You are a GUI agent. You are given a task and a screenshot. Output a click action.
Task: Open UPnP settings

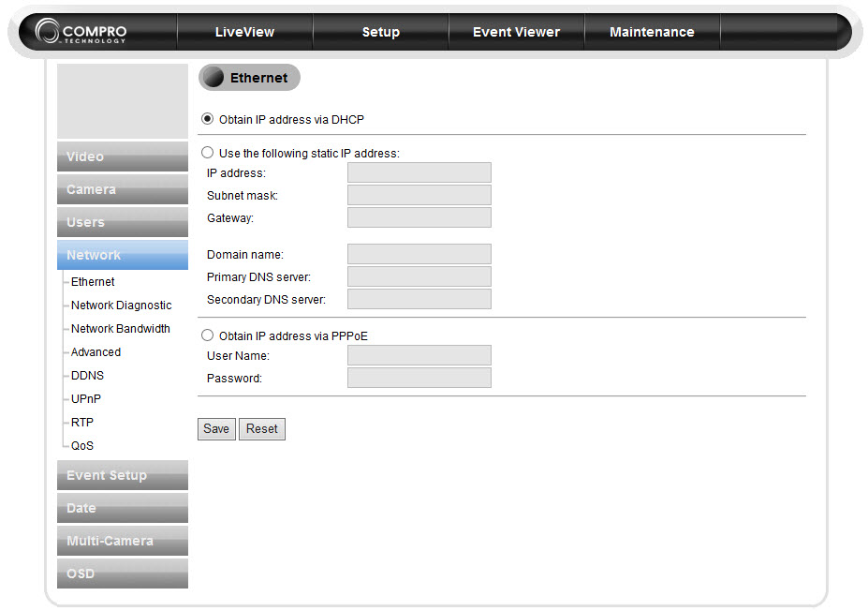[86, 399]
